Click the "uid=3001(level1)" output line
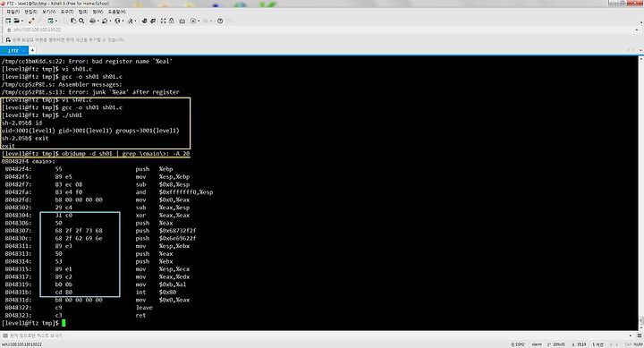The image size is (644, 348). (90, 131)
